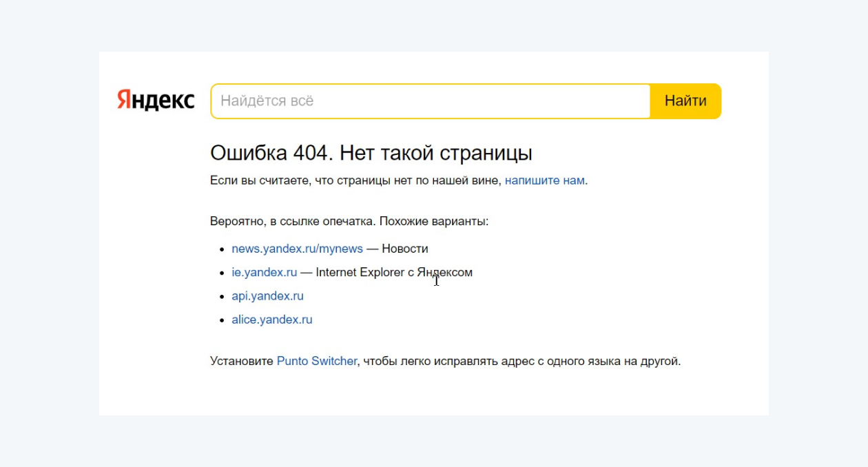Open the api.yandex.ru link
Image resolution: width=868 pixels, height=467 pixels.
click(267, 296)
